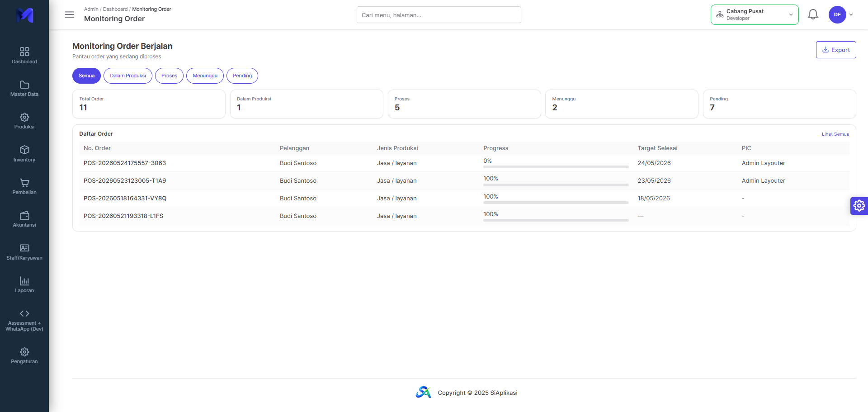The height and width of the screenshot is (412, 868).
Task: Open the Dashboard sidebar icon
Action: click(24, 52)
